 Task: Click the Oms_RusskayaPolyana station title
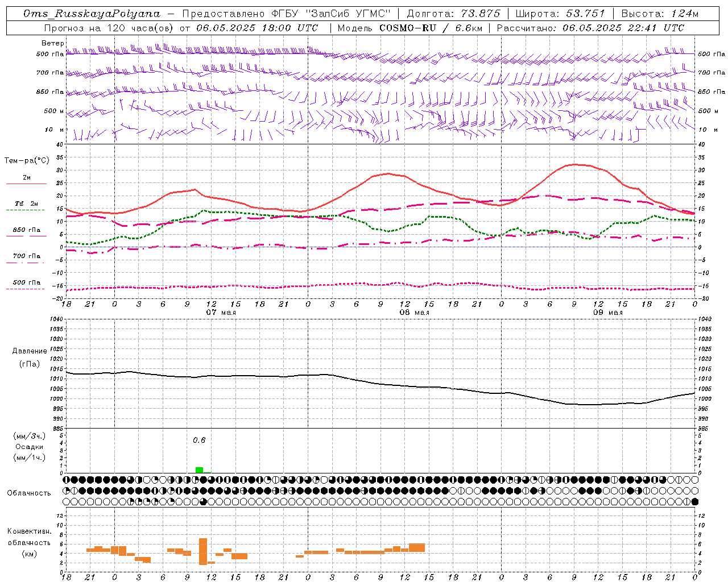point(92,14)
